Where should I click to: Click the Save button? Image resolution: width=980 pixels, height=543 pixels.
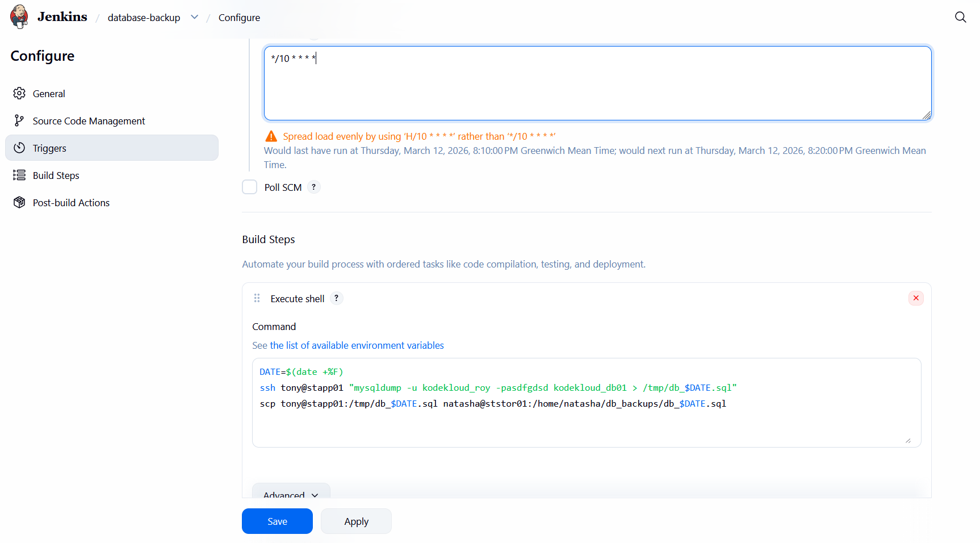coord(277,521)
